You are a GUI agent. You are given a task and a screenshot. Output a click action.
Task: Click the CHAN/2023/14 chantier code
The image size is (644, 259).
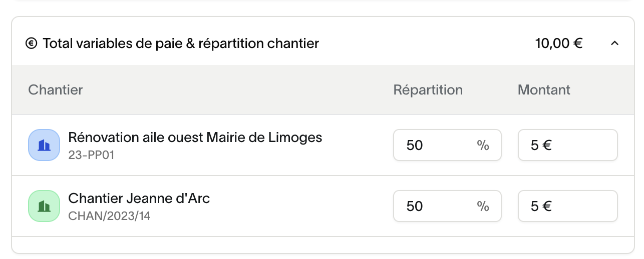pos(109,216)
